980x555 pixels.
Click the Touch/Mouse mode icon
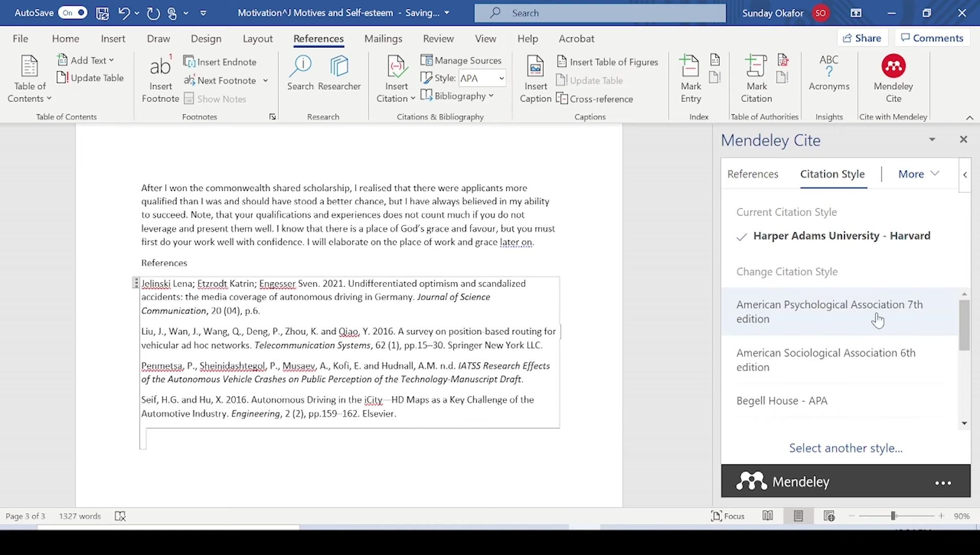[x=173, y=13]
